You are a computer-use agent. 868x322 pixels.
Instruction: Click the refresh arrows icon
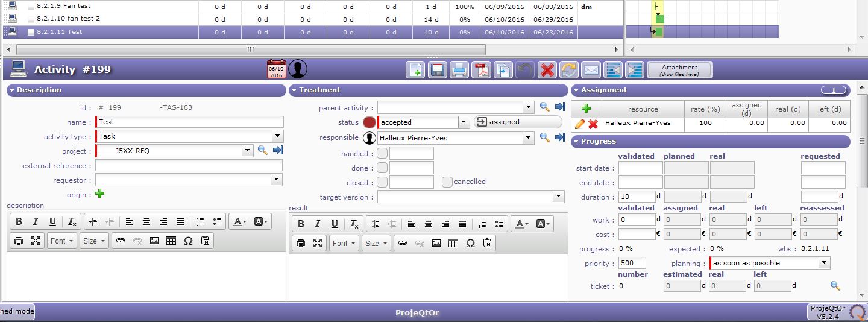pos(568,70)
